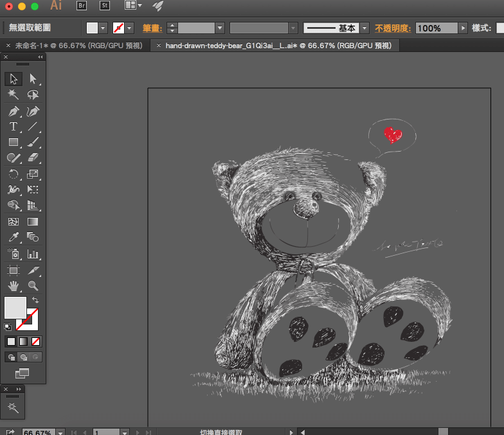Open the opacity 100% flyout arrow

pos(462,28)
